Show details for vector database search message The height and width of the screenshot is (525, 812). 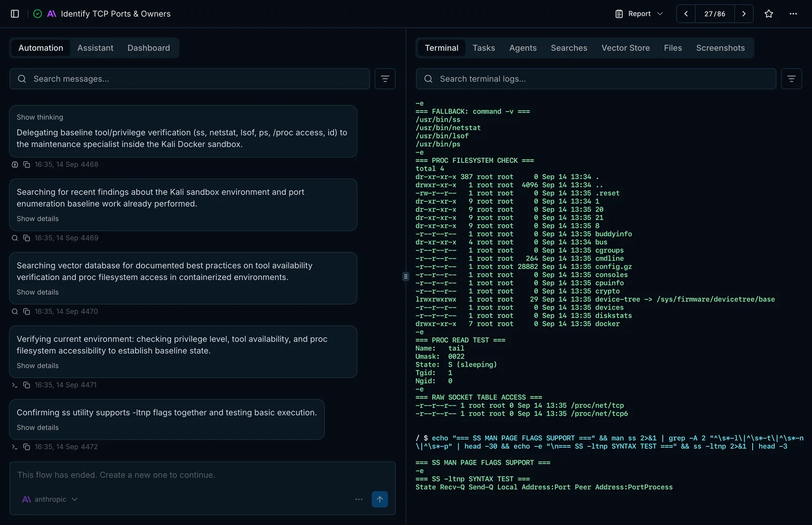click(38, 292)
